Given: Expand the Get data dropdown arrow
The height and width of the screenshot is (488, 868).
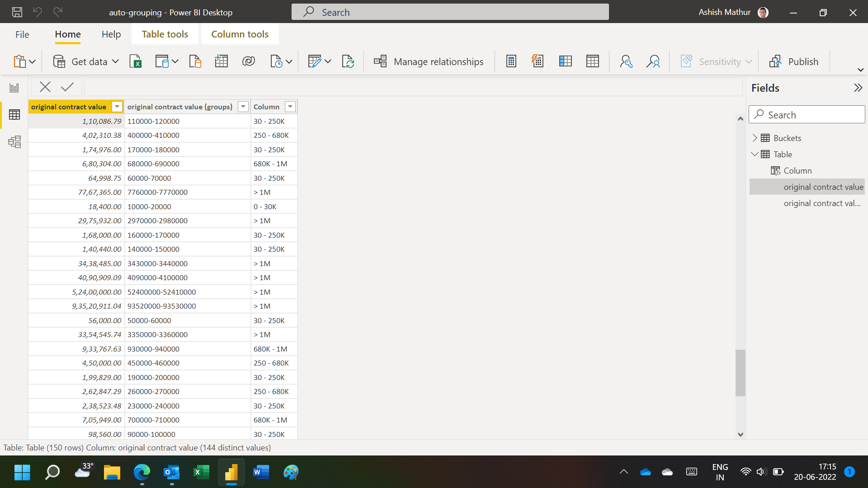Looking at the screenshot, I should tap(115, 61).
